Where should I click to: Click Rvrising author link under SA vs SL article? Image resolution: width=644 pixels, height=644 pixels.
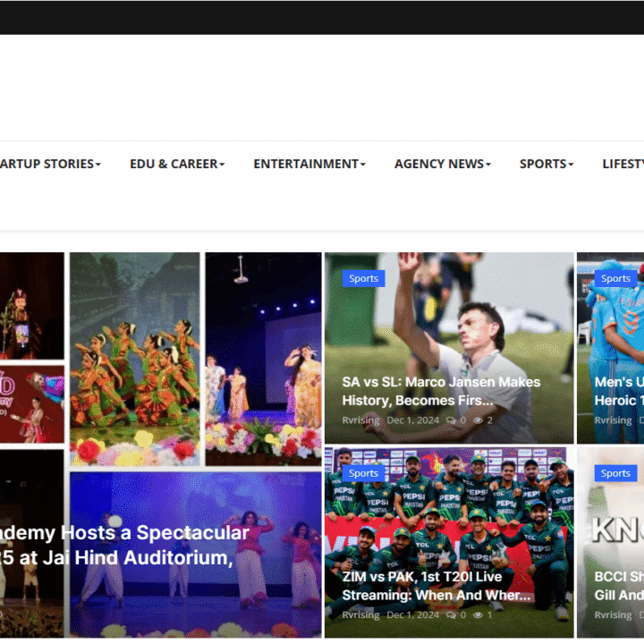coord(360,419)
